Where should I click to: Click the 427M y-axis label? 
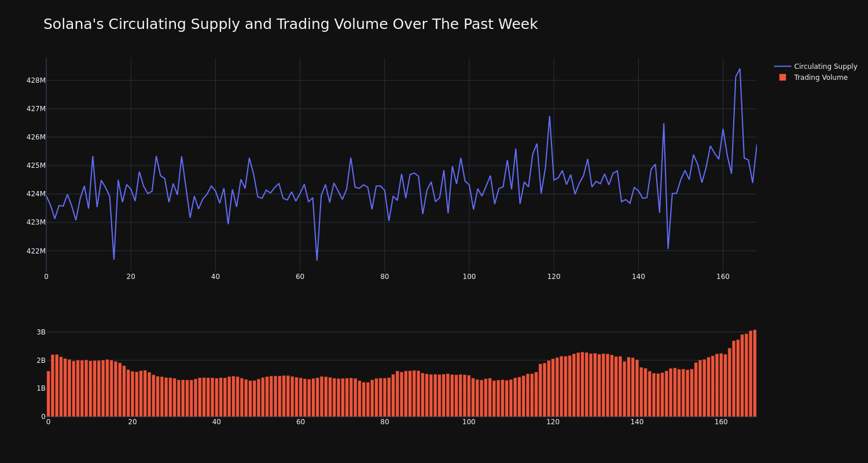point(36,109)
